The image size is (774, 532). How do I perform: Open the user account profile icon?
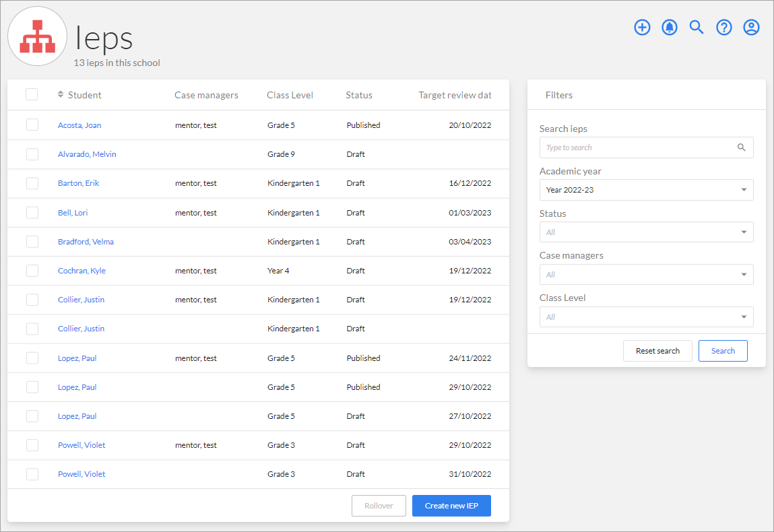pos(751,27)
